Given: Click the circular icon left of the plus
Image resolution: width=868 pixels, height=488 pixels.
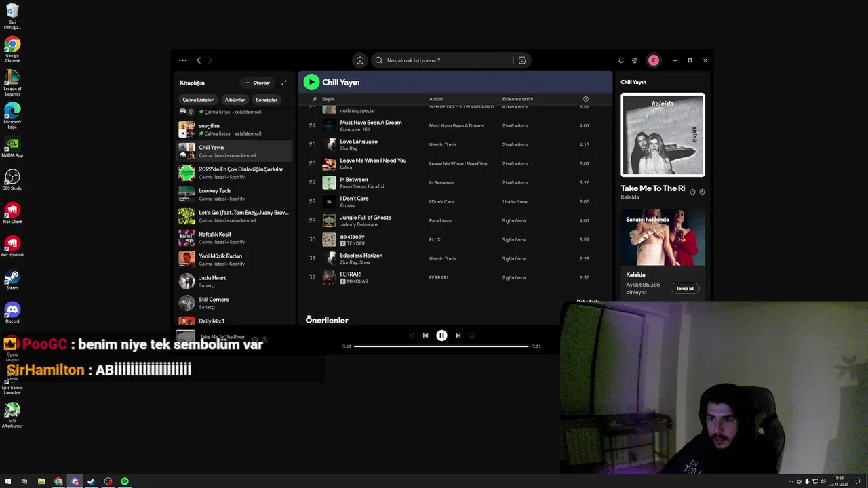Looking at the screenshot, I should [692, 192].
